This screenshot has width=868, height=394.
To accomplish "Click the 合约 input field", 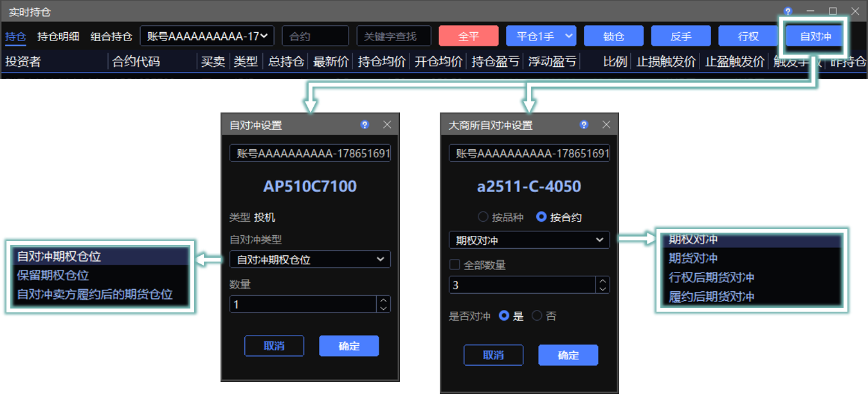I will point(316,36).
